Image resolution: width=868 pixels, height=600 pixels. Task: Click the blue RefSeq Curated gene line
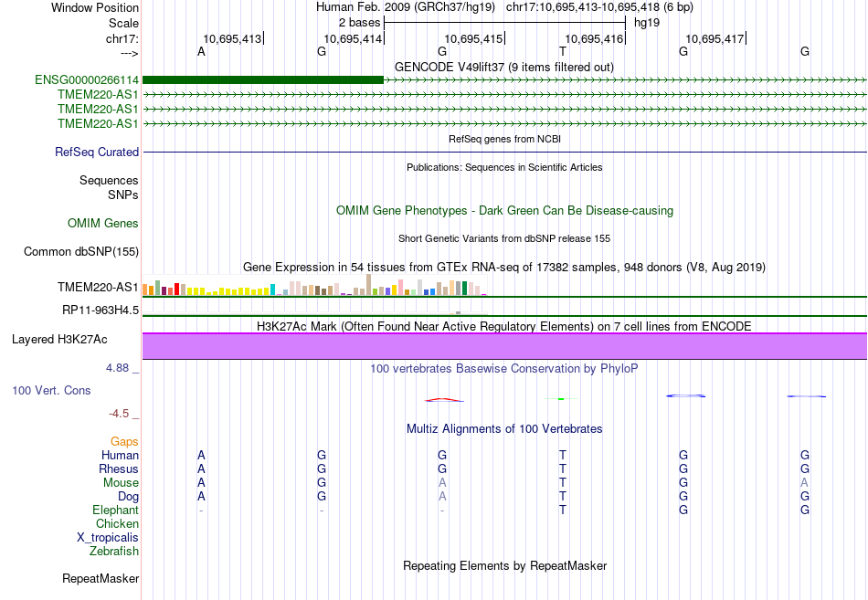pyautogui.click(x=504, y=152)
